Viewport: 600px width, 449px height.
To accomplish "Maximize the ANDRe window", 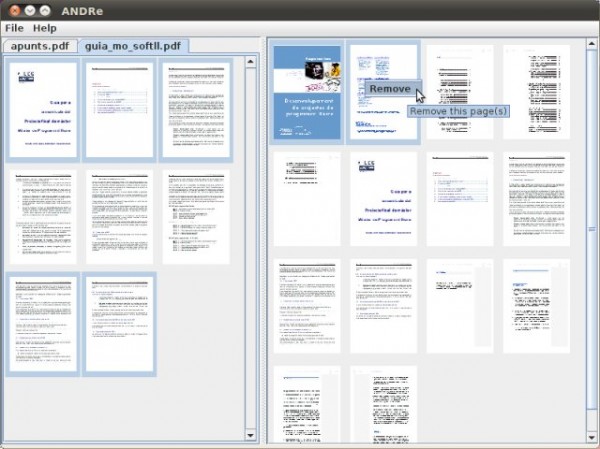I will [45, 11].
